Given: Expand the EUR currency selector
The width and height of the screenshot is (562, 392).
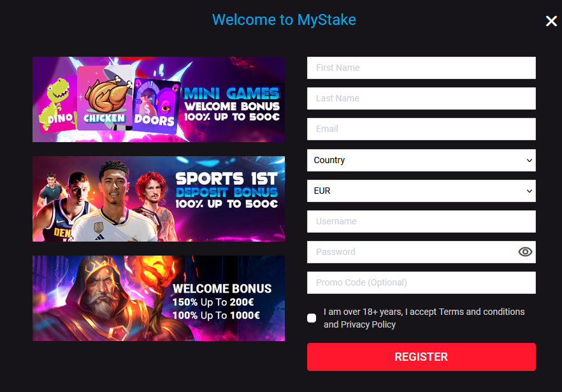Looking at the screenshot, I should [x=421, y=191].
